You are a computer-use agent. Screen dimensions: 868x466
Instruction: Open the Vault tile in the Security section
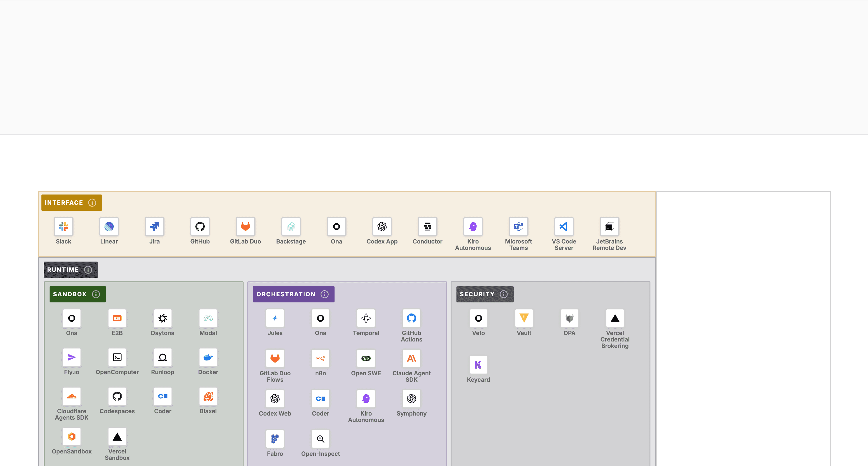click(524, 318)
